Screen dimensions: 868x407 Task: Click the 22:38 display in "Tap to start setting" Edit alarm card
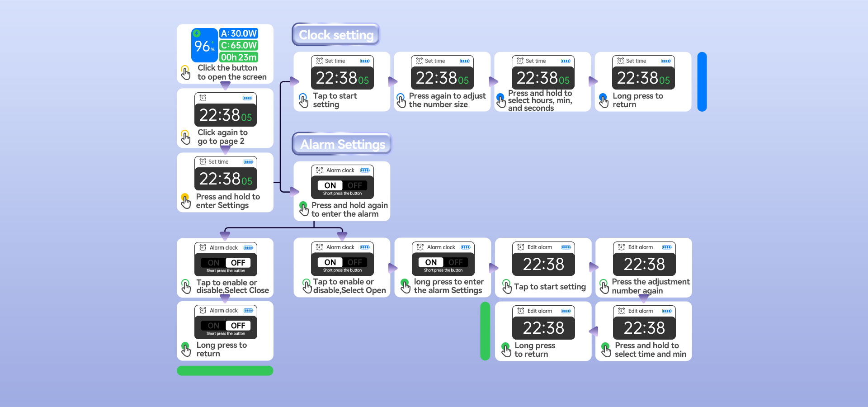[543, 264]
